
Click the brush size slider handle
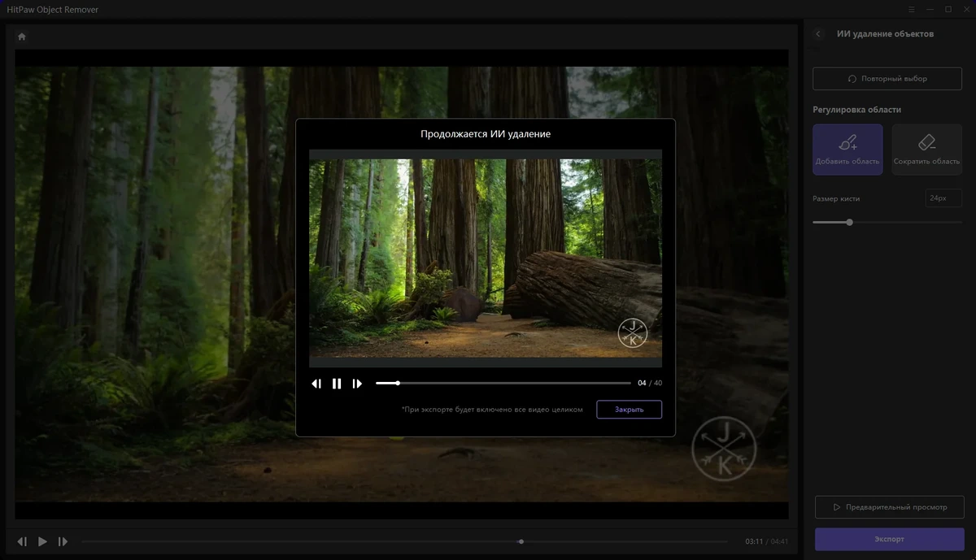849,222
